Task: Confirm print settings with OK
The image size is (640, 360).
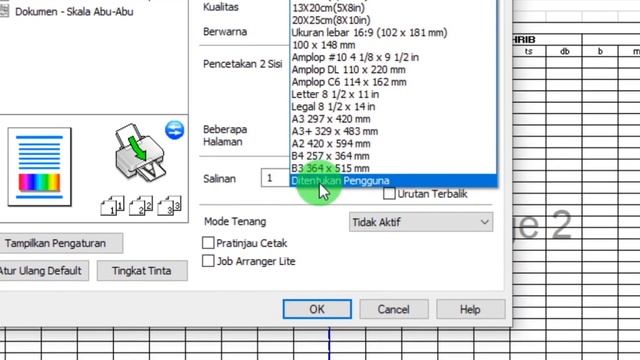Action: pos(317,309)
